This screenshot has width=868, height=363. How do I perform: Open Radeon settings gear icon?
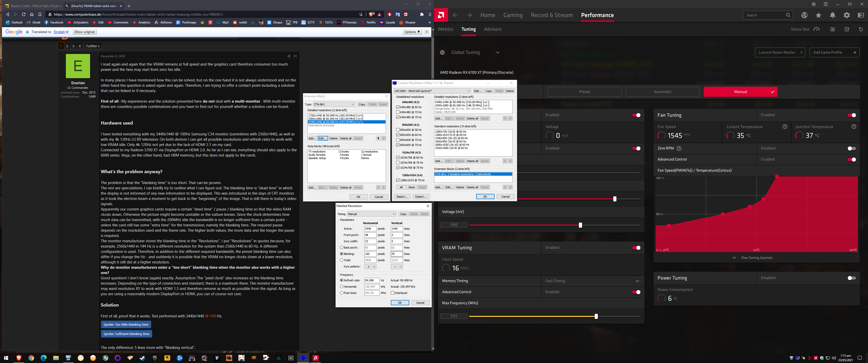click(847, 15)
